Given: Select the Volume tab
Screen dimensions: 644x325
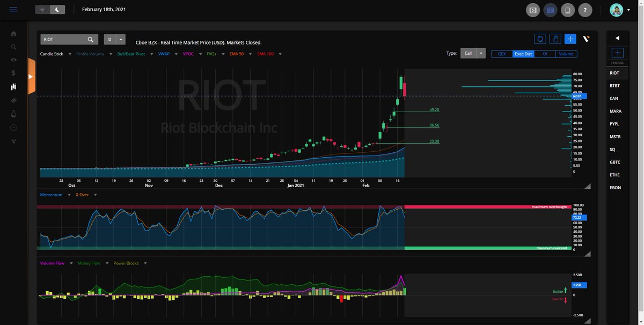Looking at the screenshot, I should (566, 54).
